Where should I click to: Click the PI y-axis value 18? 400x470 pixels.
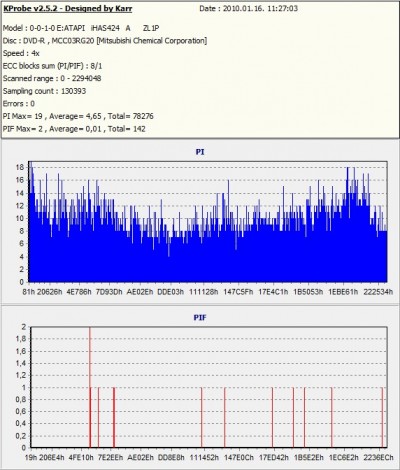point(20,167)
